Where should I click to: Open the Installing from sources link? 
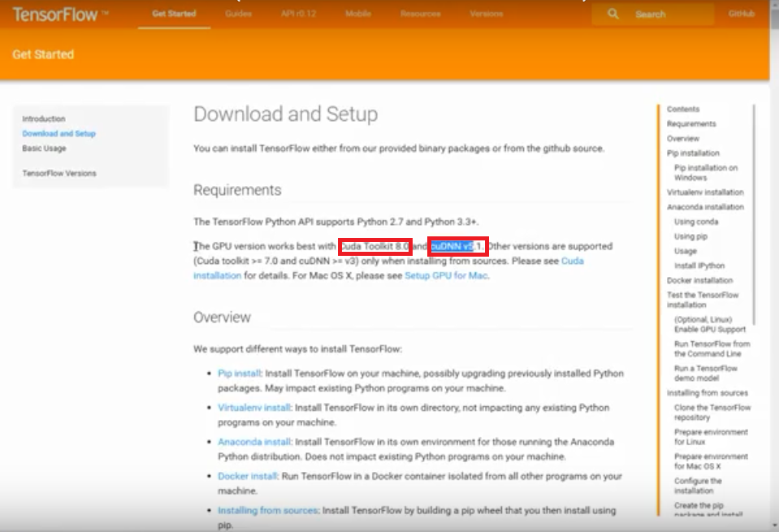[x=267, y=511]
